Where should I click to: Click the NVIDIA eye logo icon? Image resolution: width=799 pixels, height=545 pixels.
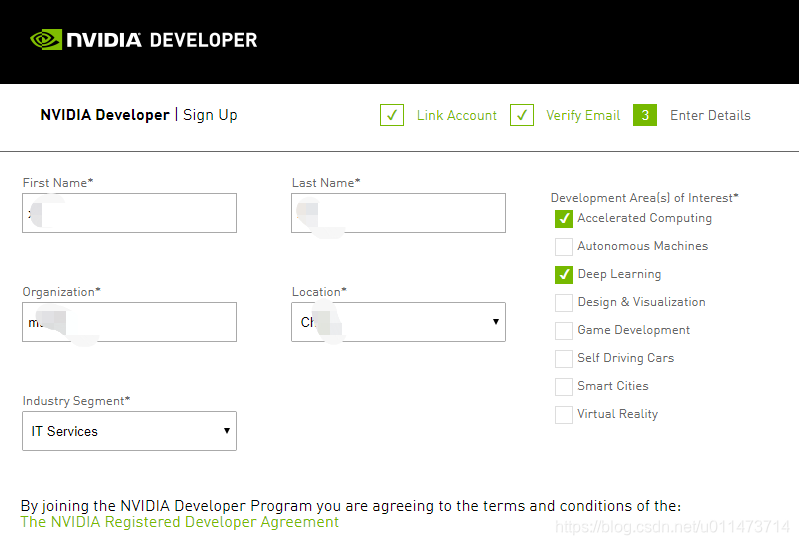[x=46, y=40]
